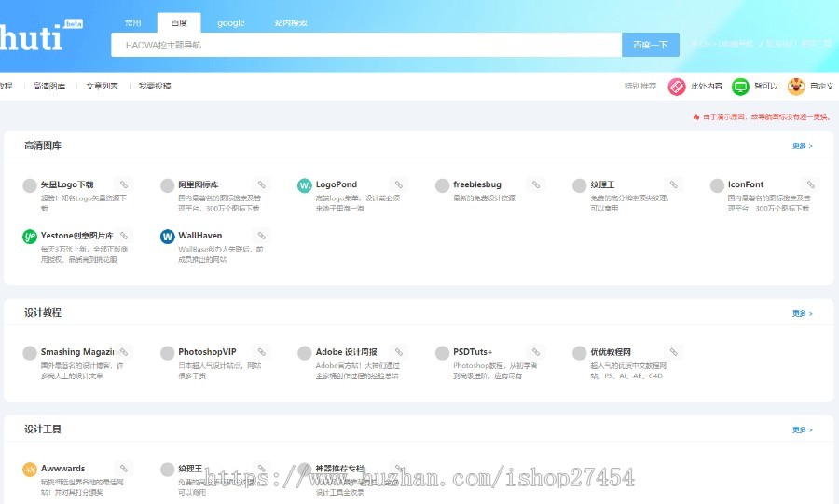Click the chain-link icon on freebiesbug card
The width and height of the screenshot is (839, 504).
pos(536,185)
